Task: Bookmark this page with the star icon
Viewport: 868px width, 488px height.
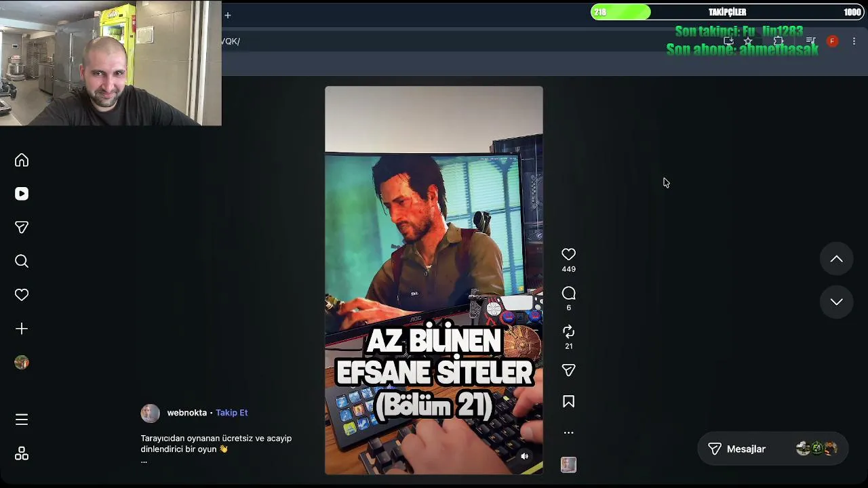Action: tap(748, 41)
